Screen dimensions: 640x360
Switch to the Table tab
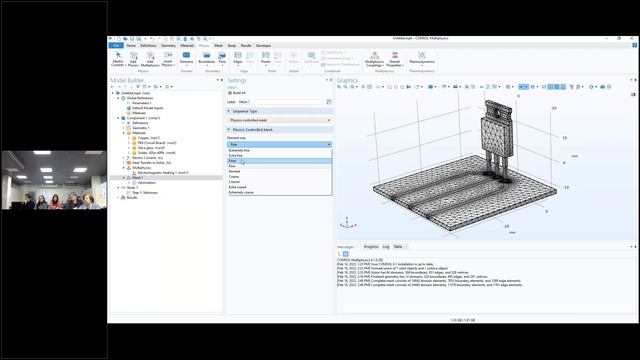click(398, 247)
